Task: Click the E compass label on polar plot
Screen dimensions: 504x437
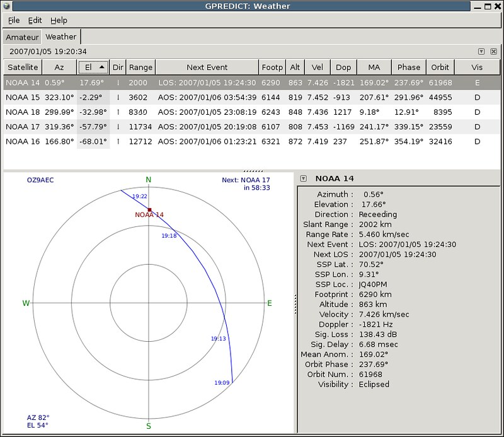Action: point(270,303)
